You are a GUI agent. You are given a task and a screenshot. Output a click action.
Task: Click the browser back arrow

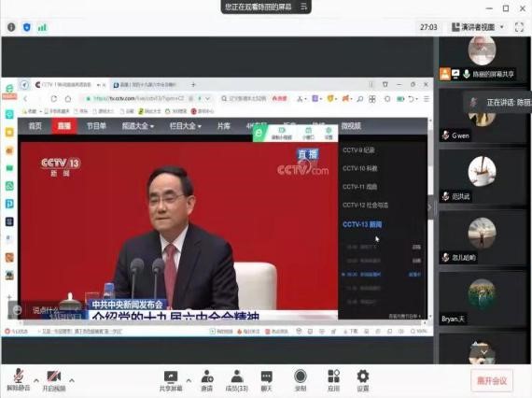25,98
